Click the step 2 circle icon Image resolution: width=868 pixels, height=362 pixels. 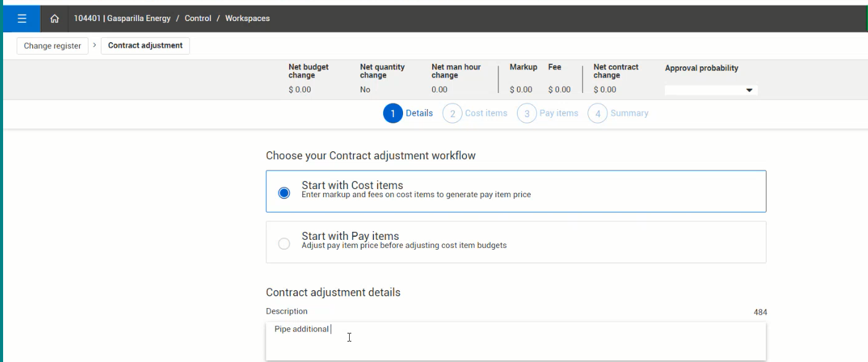pyautogui.click(x=453, y=113)
